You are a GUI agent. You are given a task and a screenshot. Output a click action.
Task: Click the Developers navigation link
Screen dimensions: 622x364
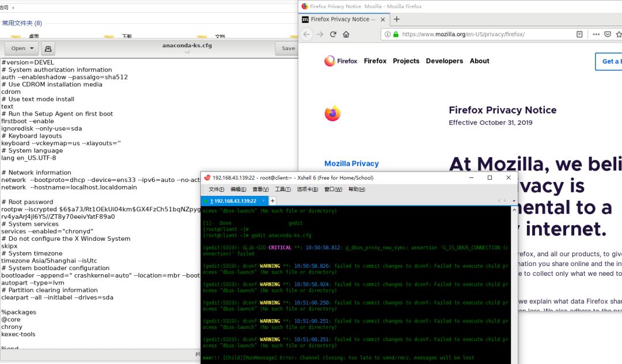click(444, 61)
